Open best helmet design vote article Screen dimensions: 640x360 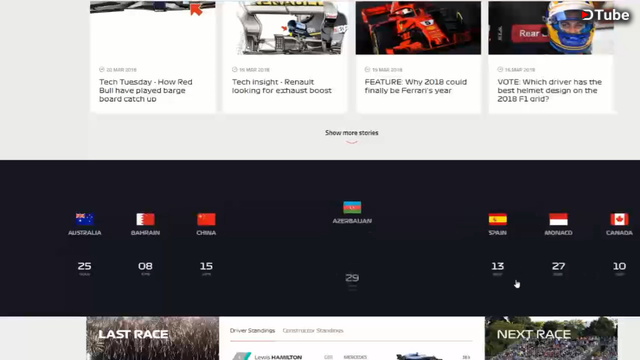tap(549, 90)
